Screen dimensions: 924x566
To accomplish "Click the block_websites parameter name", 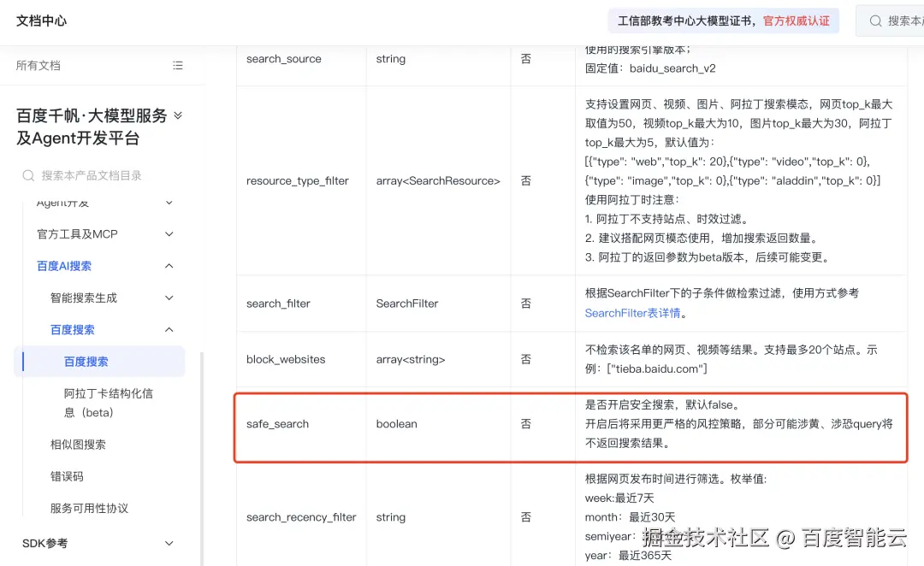I will pyautogui.click(x=286, y=359).
